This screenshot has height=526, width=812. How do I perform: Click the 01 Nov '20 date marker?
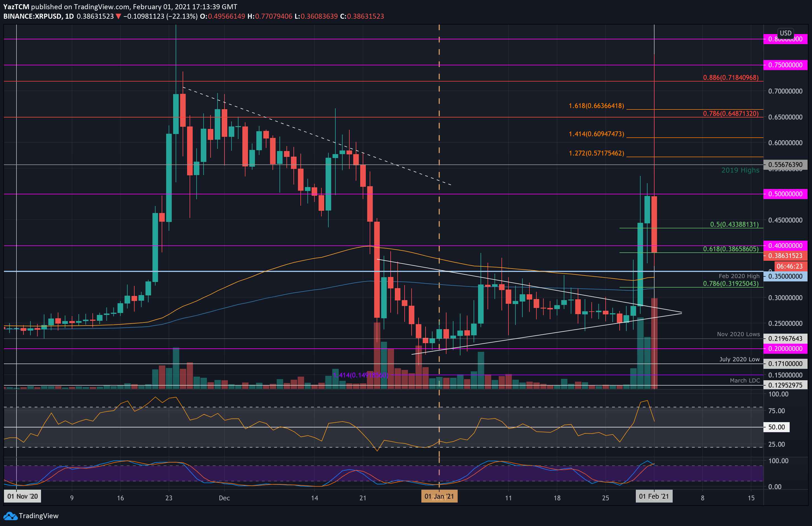click(x=23, y=496)
